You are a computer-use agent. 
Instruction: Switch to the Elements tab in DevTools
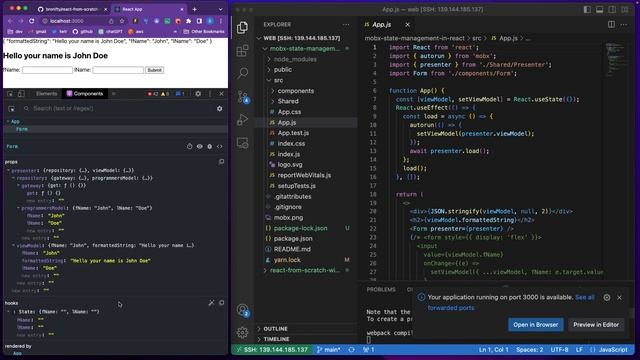click(46, 94)
